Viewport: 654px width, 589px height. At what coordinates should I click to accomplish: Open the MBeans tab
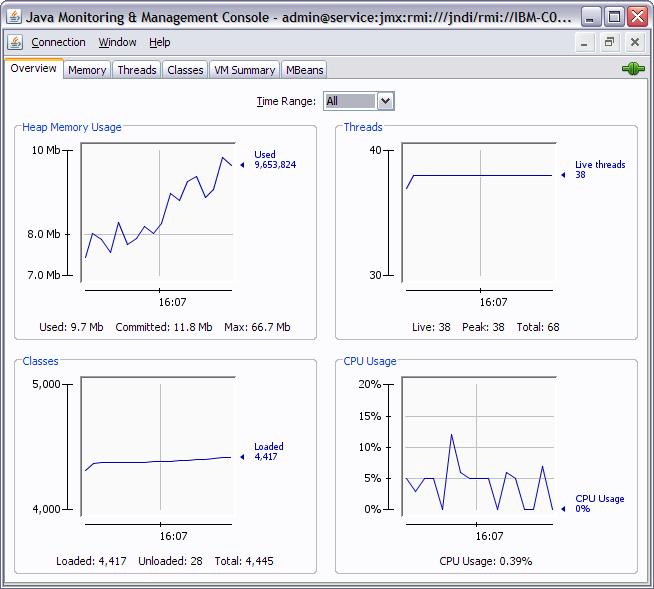pyautogui.click(x=304, y=70)
